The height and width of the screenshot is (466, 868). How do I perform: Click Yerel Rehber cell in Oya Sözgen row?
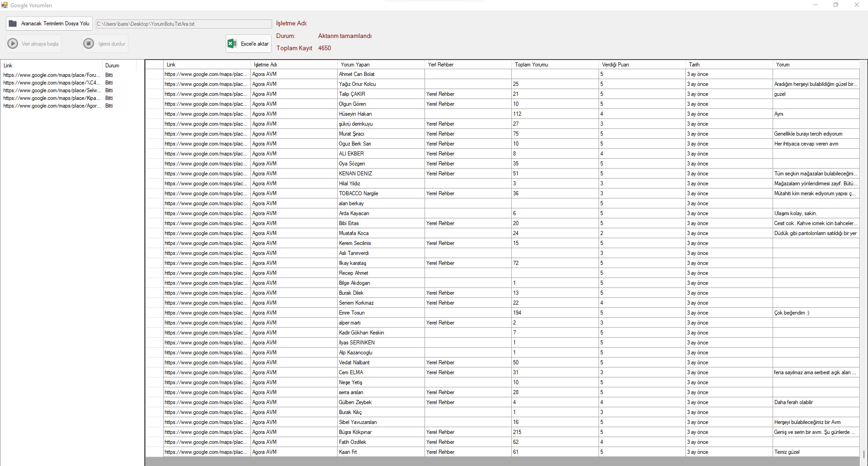tap(468, 164)
